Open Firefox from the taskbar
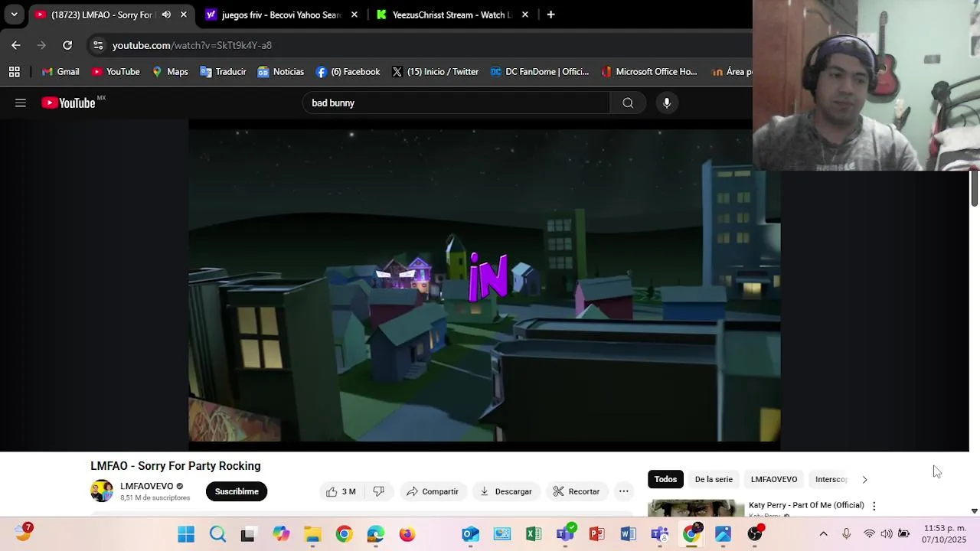This screenshot has width=980, height=551. 407,534
